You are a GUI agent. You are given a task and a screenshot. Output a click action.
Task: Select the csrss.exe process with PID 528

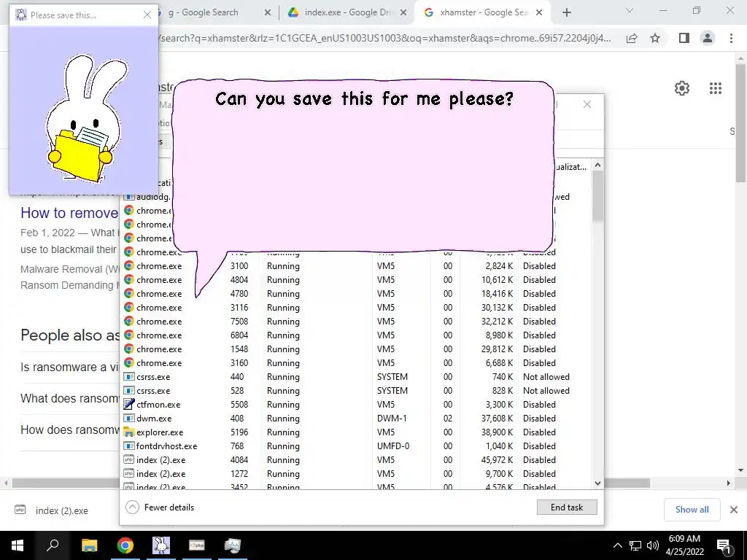click(x=356, y=391)
